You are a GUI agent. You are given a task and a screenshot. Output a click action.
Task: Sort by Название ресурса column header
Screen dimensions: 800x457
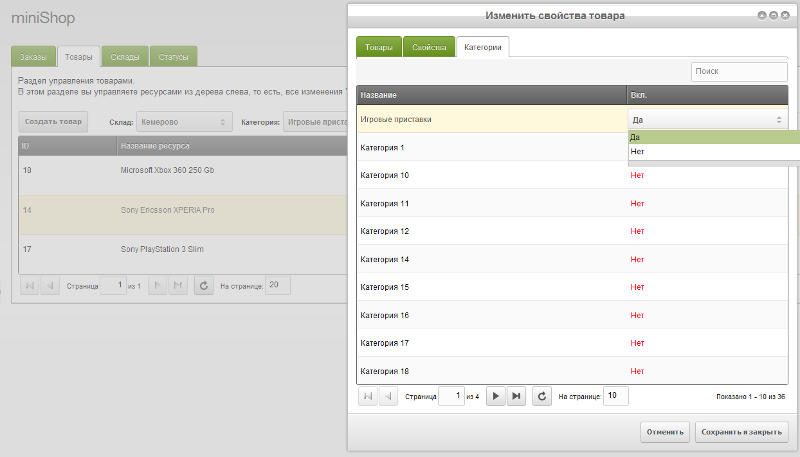(232, 146)
